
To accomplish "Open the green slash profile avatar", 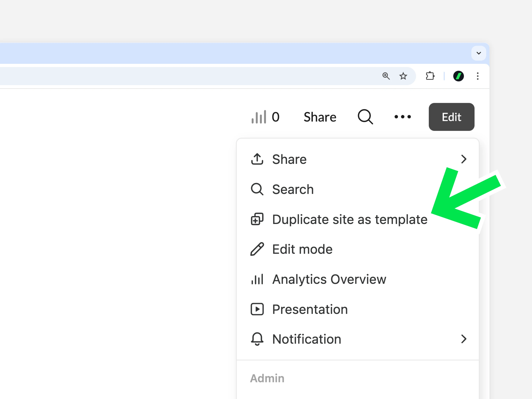I will coord(458,76).
